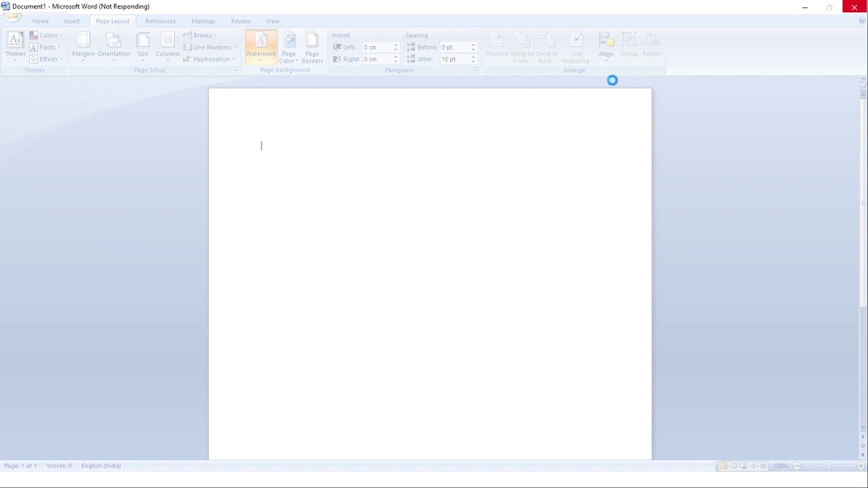Switch to the Home tab
The image size is (868, 488).
point(41,21)
